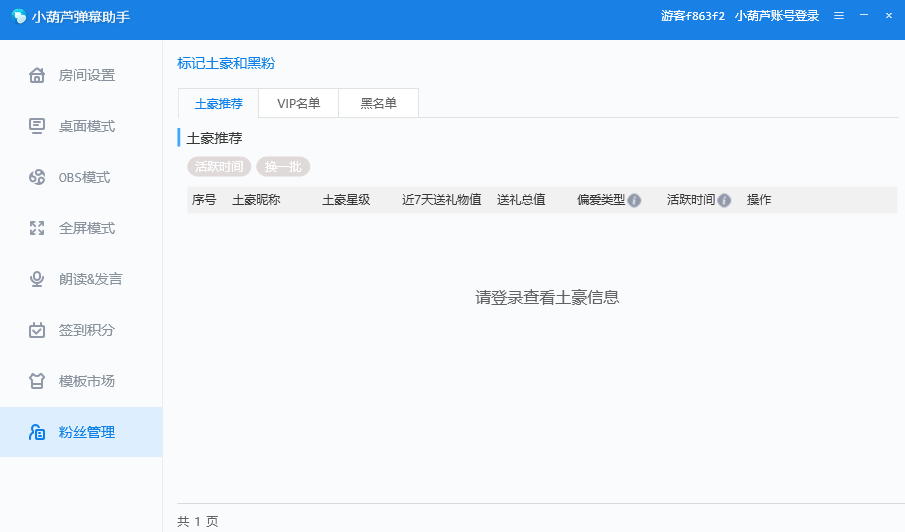The image size is (905, 532).
Task: Click the Fan Management icon in sidebar
Action: 37,432
